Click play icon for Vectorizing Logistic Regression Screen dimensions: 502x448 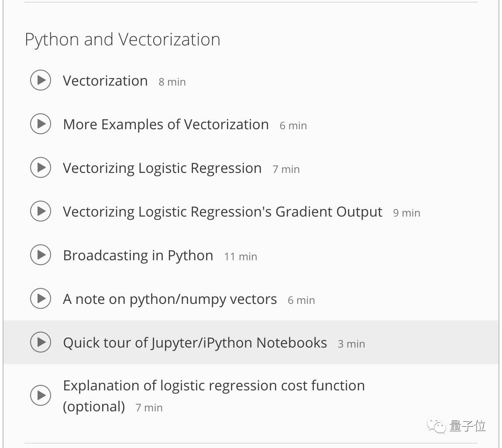pos(41,168)
